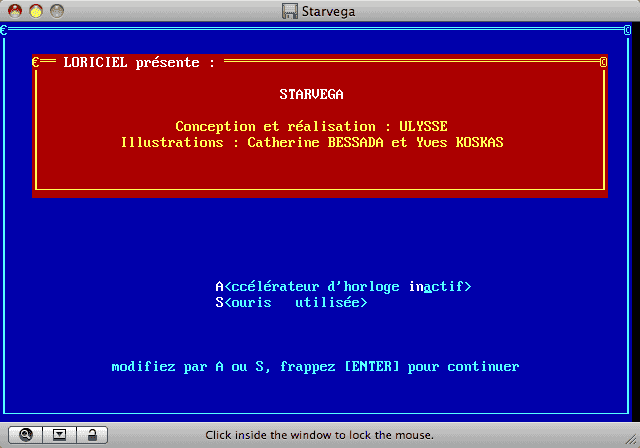Click 'modifiez par A ou S' instruction line
The height and width of the screenshot is (448, 640).
click(x=316, y=367)
